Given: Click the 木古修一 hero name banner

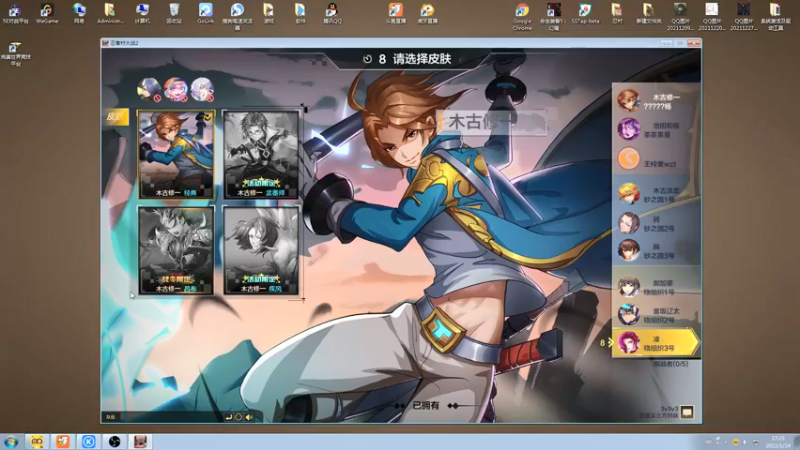Looking at the screenshot, I should [x=492, y=122].
